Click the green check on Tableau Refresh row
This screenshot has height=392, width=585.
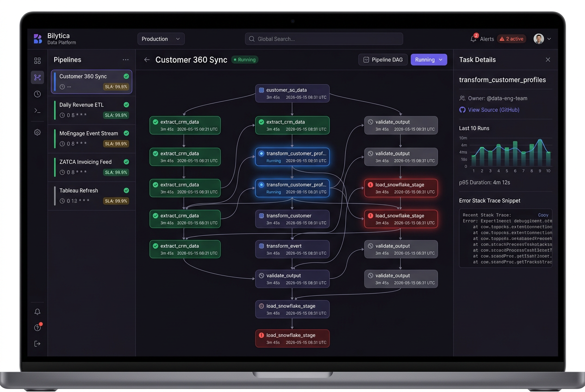tap(126, 190)
